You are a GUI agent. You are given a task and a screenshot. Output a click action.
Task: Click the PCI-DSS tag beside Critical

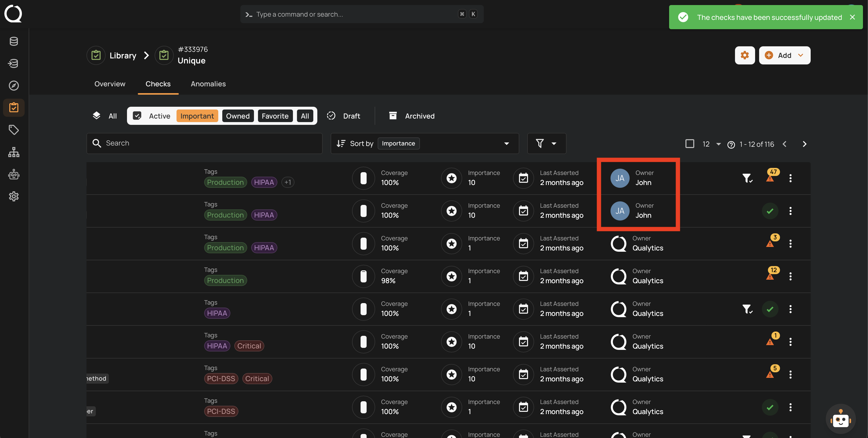click(x=221, y=379)
